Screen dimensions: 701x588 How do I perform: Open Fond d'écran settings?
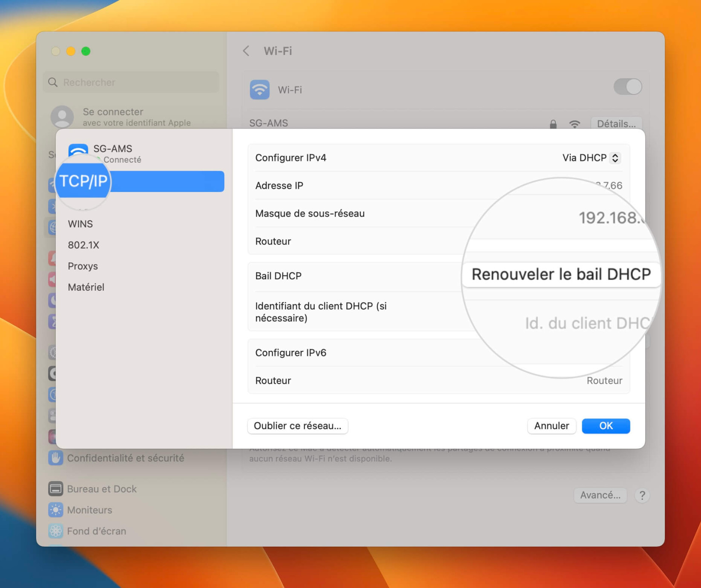point(87,531)
